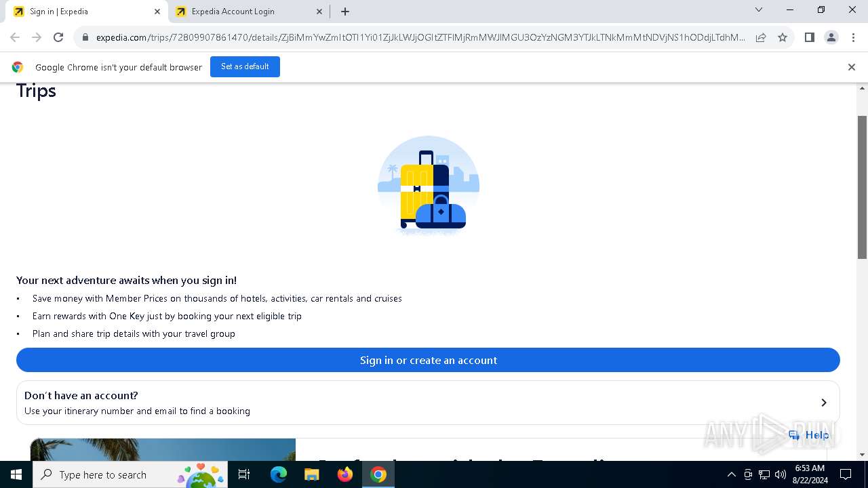Go forward to the next page
868x488 pixels.
tap(37, 37)
